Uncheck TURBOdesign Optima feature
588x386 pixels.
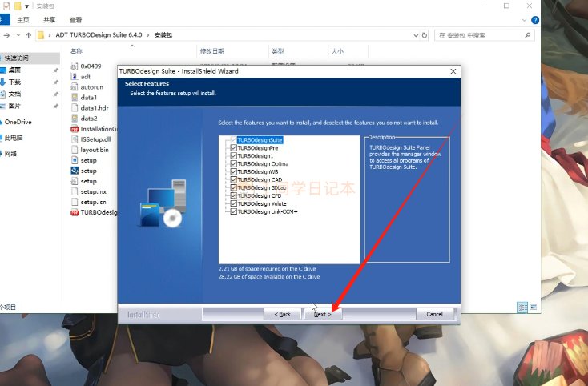pos(234,163)
